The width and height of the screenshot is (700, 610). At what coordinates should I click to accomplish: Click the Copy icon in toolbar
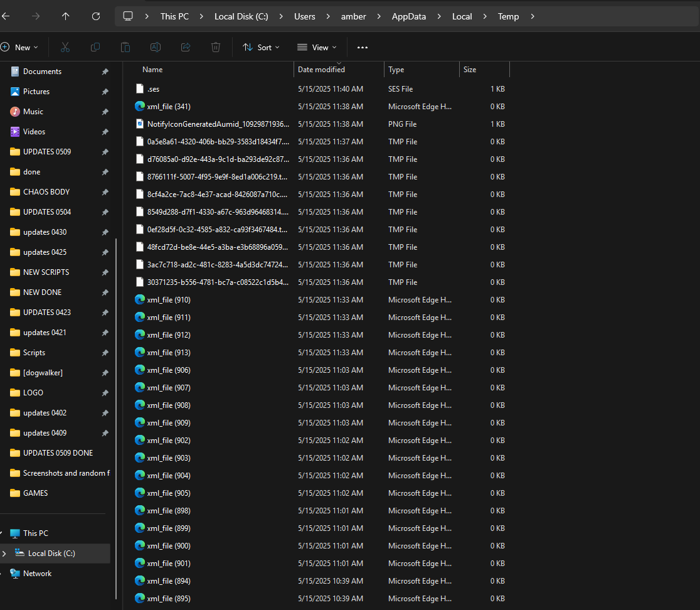pos(95,47)
